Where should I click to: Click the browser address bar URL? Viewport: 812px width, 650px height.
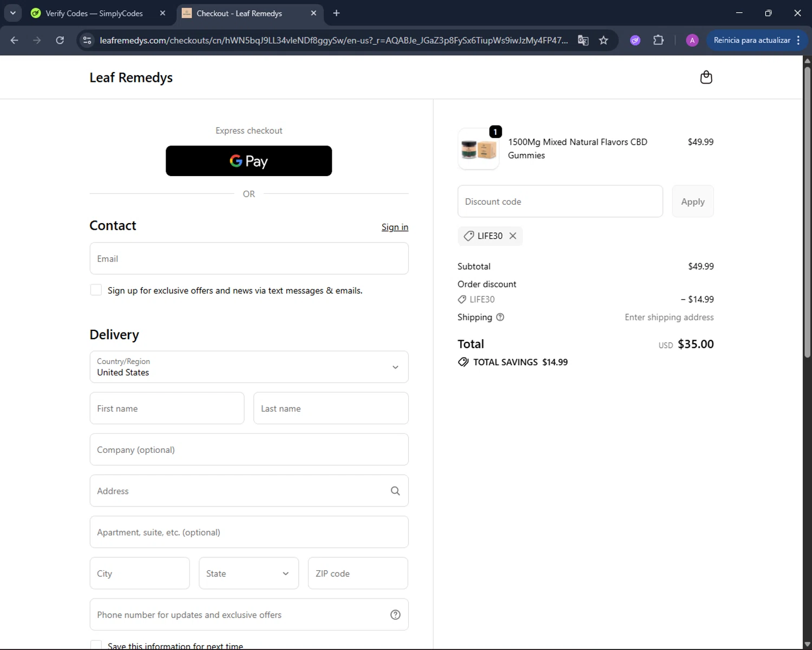point(333,40)
